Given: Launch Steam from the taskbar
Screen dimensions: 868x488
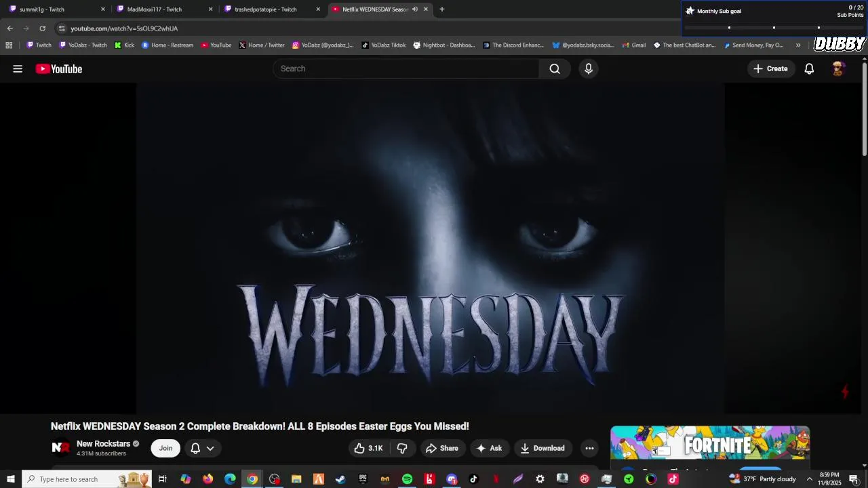Looking at the screenshot, I should (340, 479).
